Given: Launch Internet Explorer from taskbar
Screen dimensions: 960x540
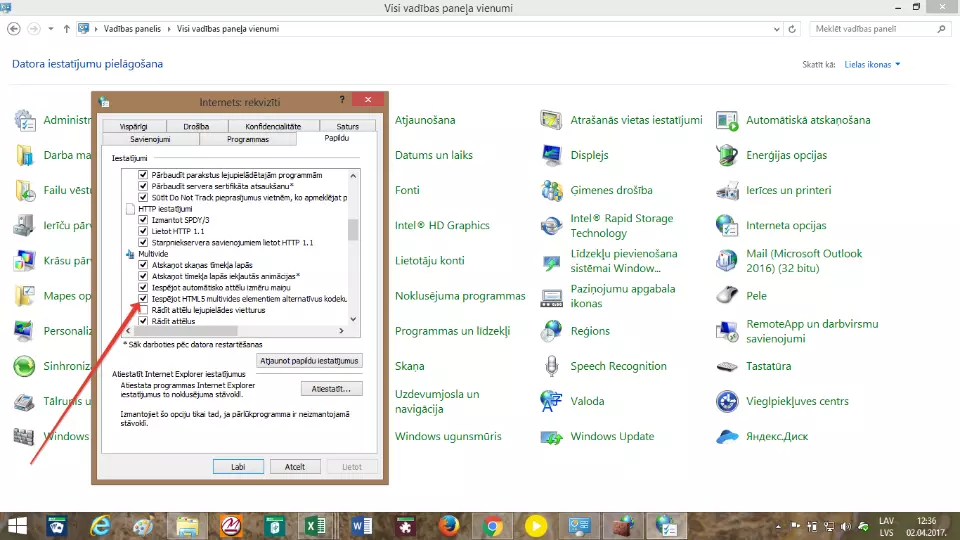Looking at the screenshot, I should pyautogui.click(x=100, y=526).
